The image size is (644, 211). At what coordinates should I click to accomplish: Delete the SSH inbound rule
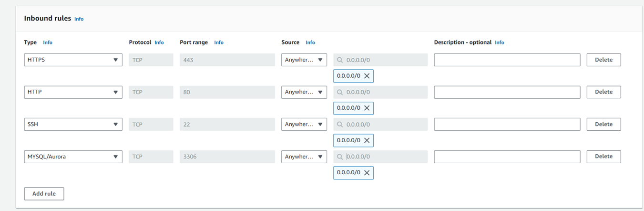tap(603, 125)
